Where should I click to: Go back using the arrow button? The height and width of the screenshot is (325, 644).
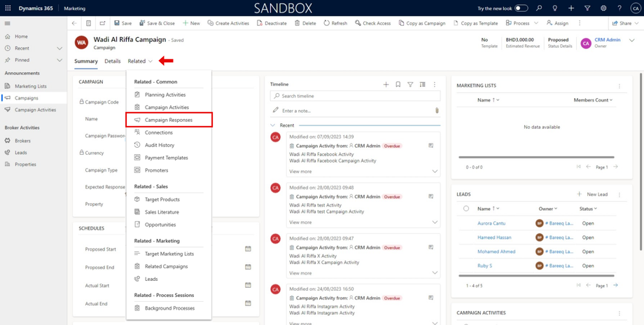[x=74, y=23]
